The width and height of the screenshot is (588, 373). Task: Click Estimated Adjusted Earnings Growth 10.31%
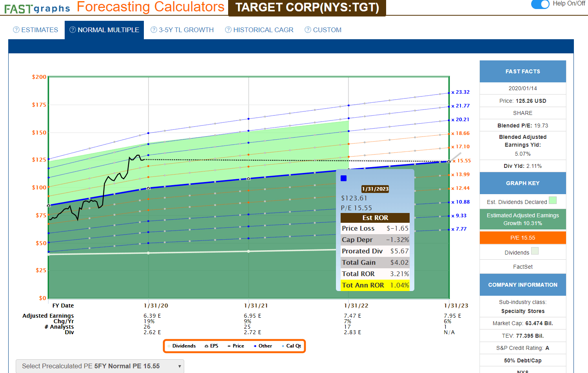pos(523,219)
